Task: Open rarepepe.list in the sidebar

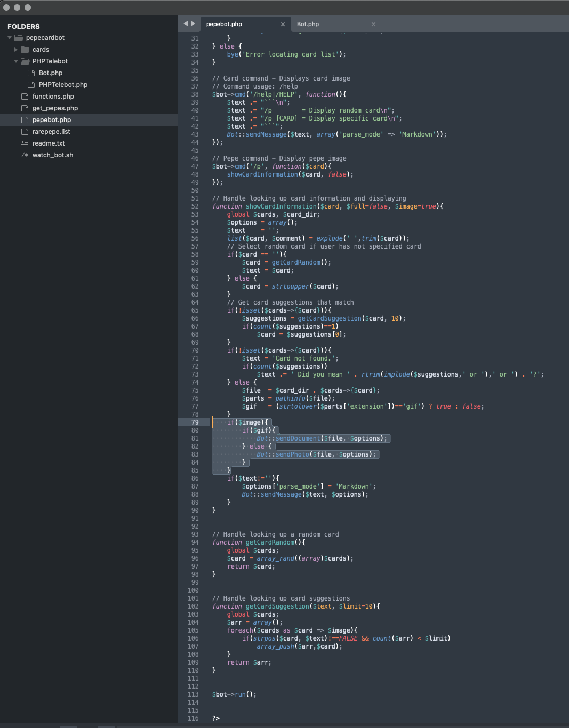Action: [x=51, y=132]
